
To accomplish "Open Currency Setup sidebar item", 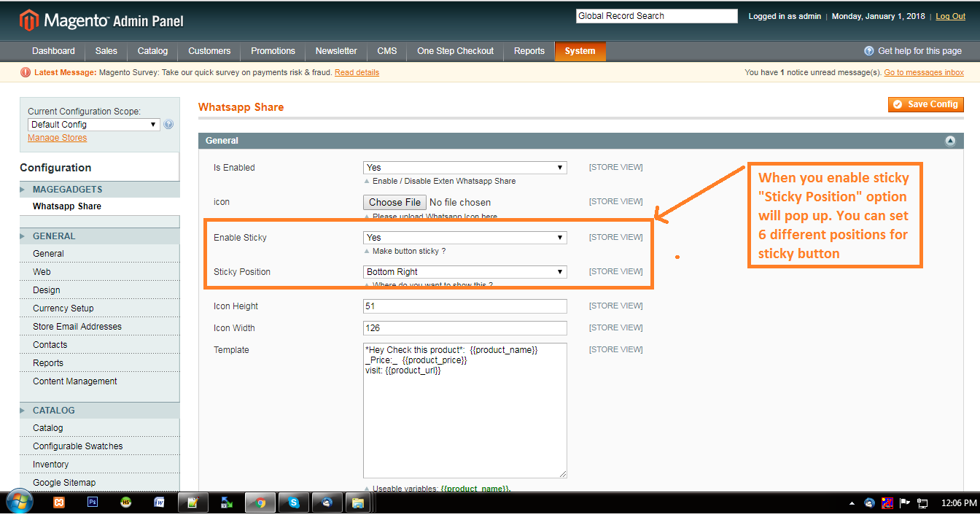I will tap(63, 308).
